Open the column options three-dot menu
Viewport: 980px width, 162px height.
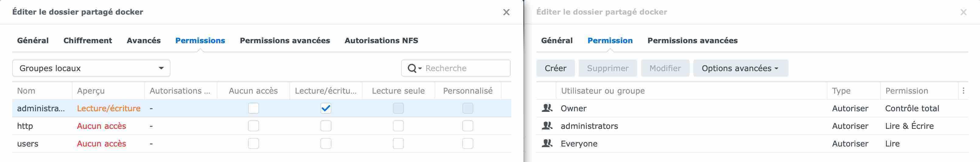tap(963, 91)
